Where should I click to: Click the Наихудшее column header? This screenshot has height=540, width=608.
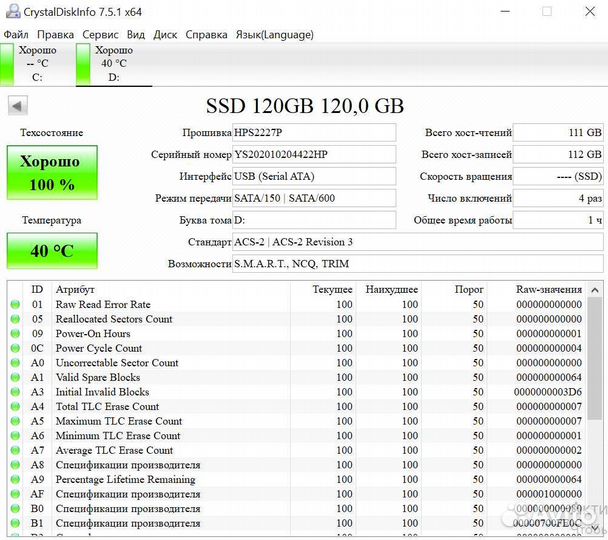(389, 290)
